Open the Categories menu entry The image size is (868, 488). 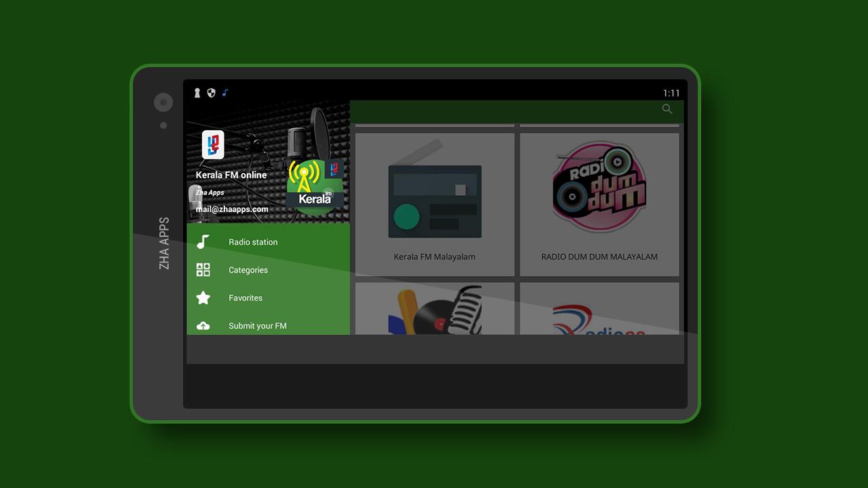coord(269,270)
